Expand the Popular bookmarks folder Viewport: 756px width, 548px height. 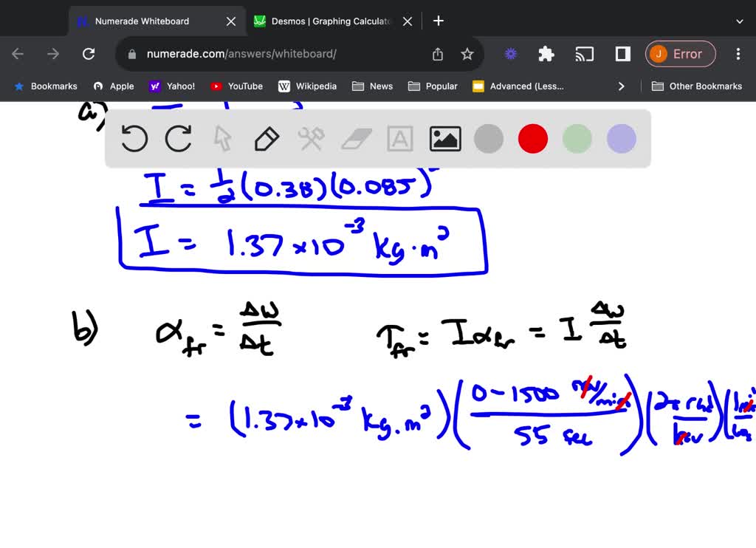pos(433,86)
